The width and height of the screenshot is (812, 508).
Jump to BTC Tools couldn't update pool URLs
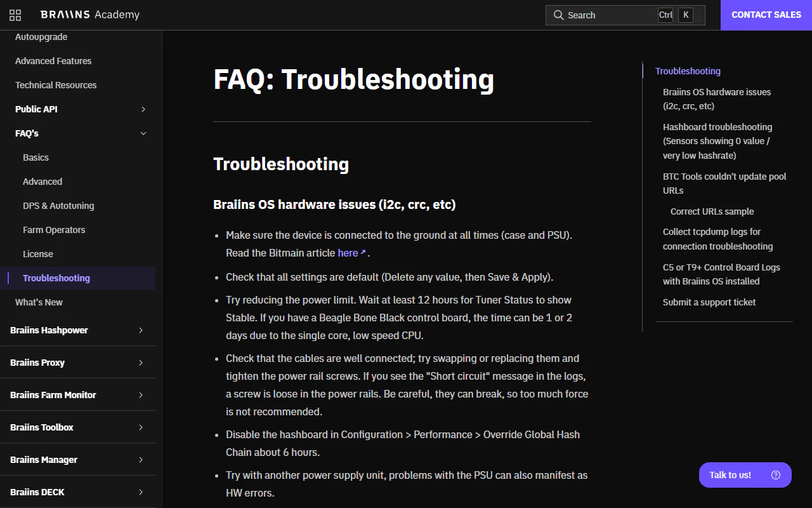click(x=724, y=184)
